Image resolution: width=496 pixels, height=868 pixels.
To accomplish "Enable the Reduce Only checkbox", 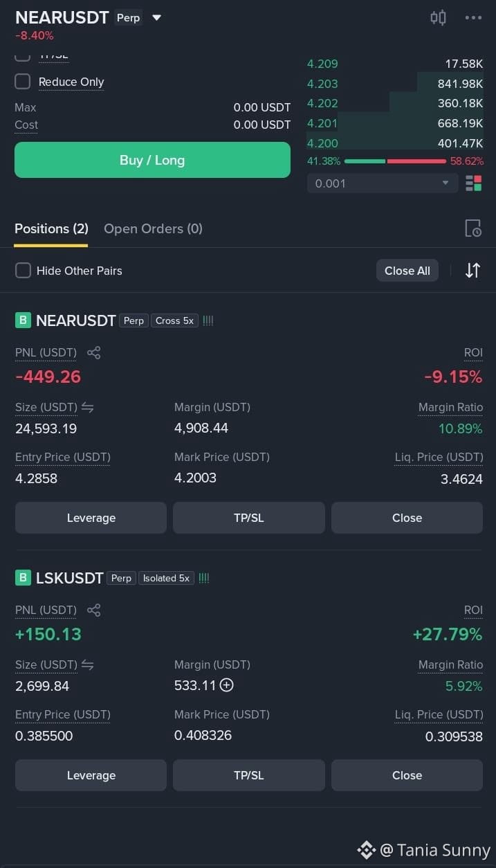I will (x=23, y=82).
